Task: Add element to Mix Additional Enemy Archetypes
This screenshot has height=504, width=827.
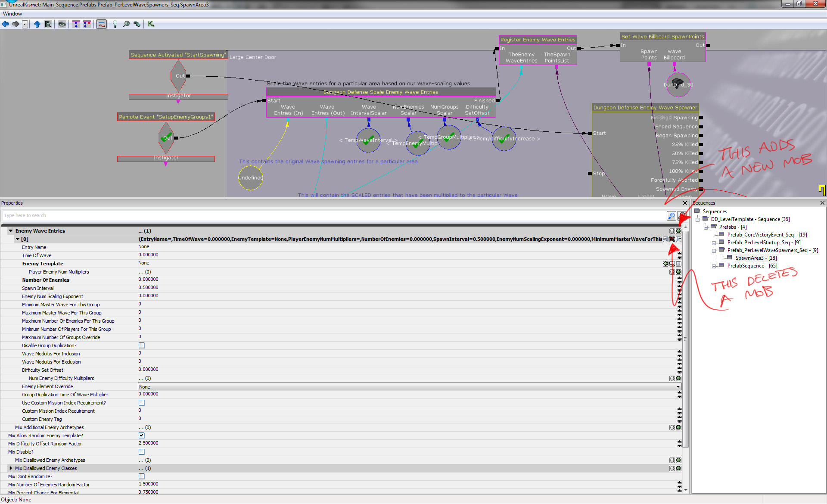Action: (x=678, y=427)
